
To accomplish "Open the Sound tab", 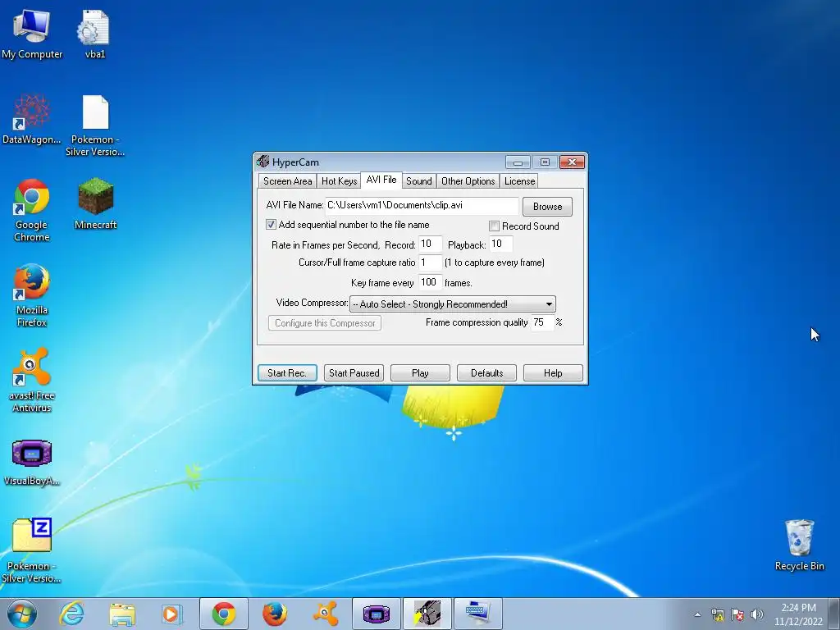I will pyautogui.click(x=418, y=181).
